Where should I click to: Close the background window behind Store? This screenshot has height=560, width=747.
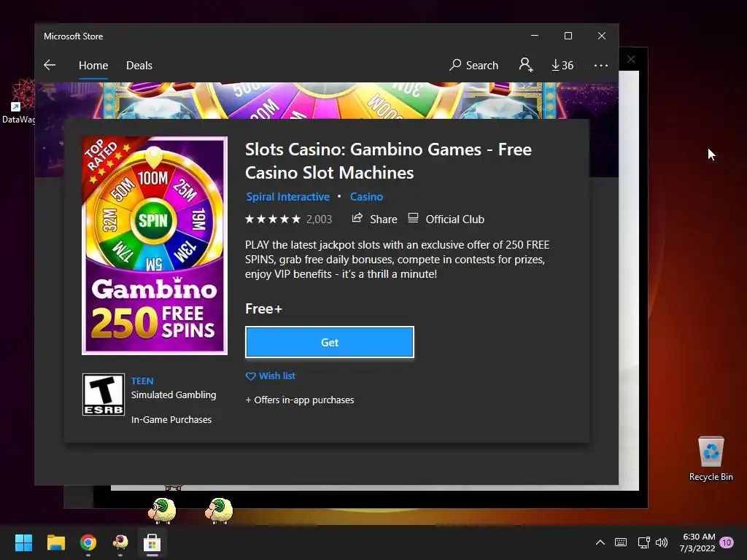click(x=631, y=59)
